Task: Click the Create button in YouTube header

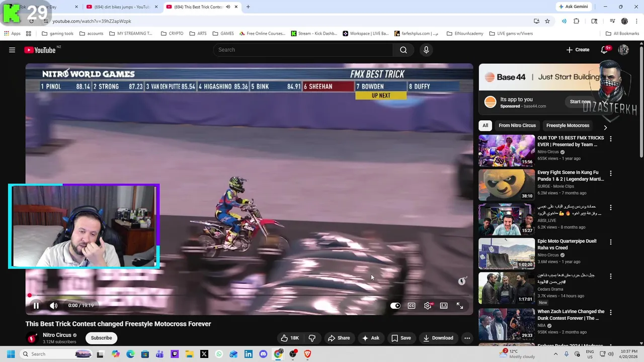Action: [x=578, y=50]
